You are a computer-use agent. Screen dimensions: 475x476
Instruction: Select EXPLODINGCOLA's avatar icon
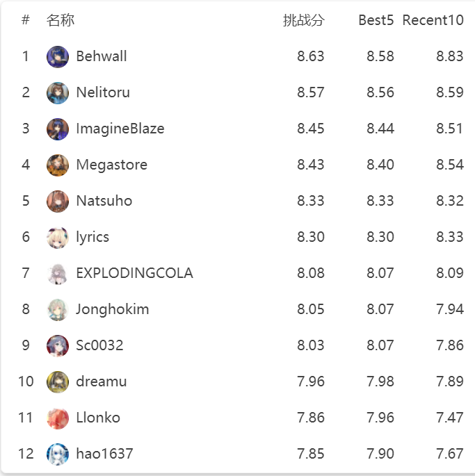point(58,274)
